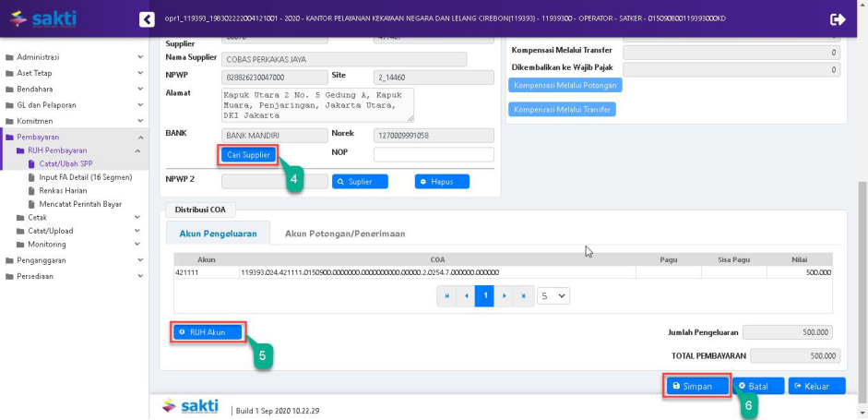Go to previous page in pagination
868x420 pixels.
pos(466,296)
